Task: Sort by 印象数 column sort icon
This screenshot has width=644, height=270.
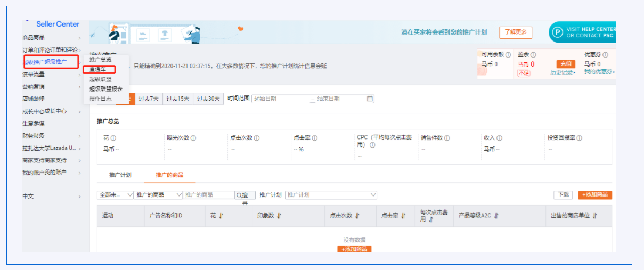Action: (x=279, y=216)
